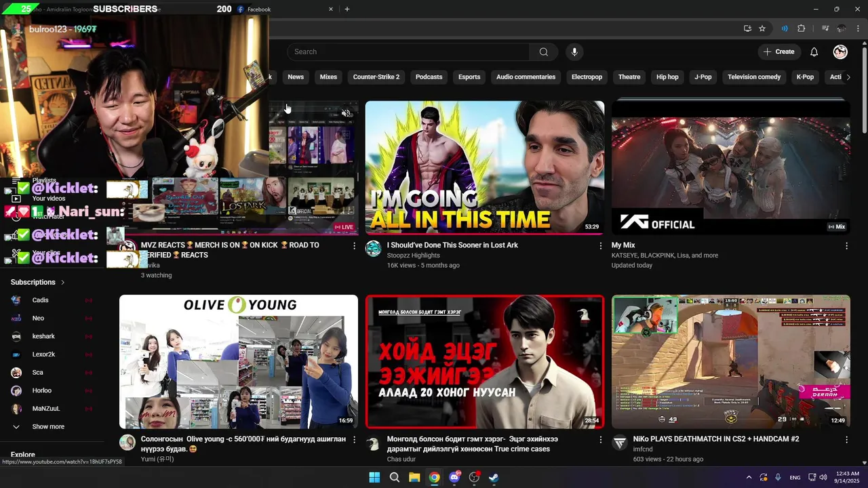Open Windows Start menu
This screenshot has width=868, height=488.
pos(374,477)
